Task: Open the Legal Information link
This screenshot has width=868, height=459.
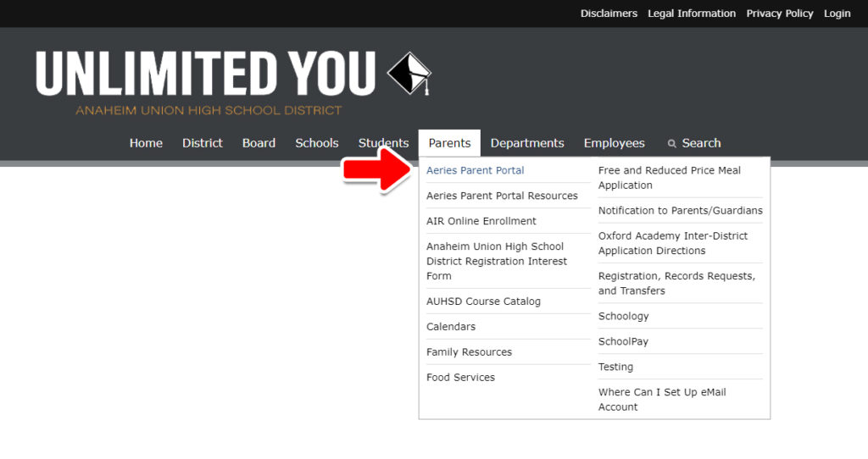Action: 692,14
